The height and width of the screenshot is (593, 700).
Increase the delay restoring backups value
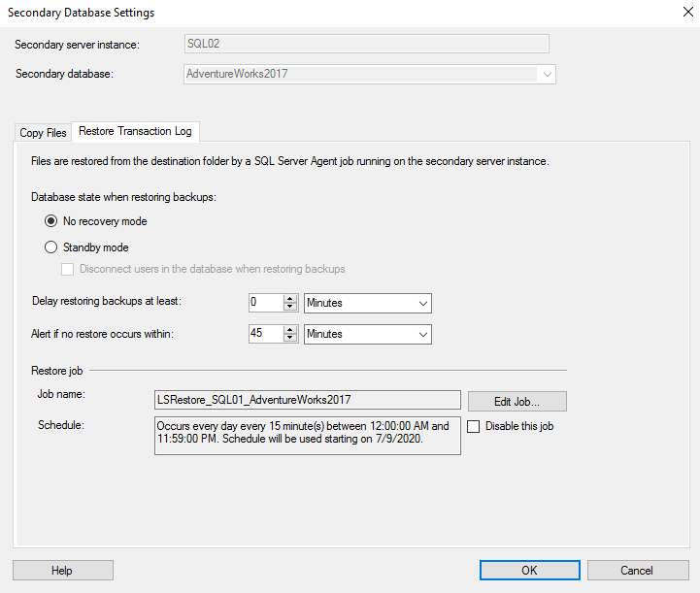[x=290, y=299]
